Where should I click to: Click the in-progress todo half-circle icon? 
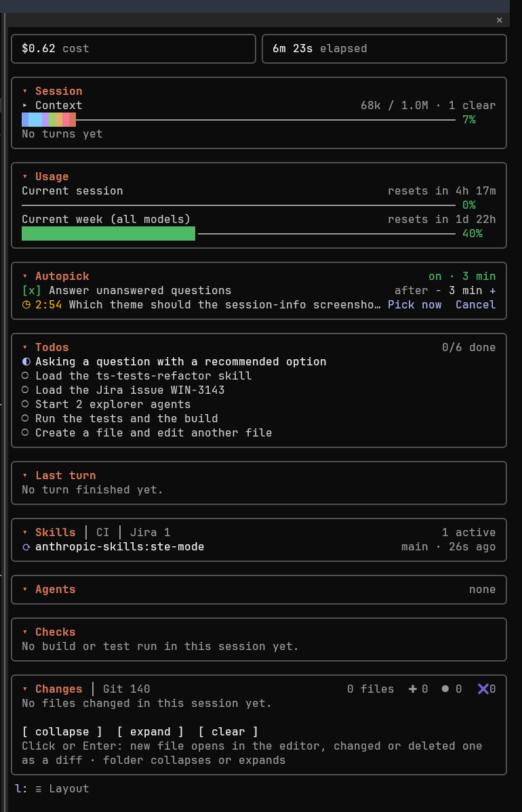click(x=26, y=361)
